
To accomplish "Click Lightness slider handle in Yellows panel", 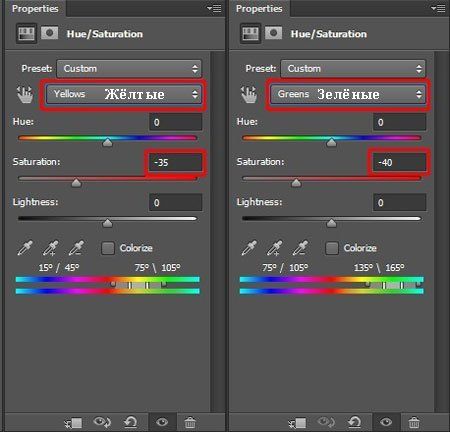I will pyautogui.click(x=107, y=223).
